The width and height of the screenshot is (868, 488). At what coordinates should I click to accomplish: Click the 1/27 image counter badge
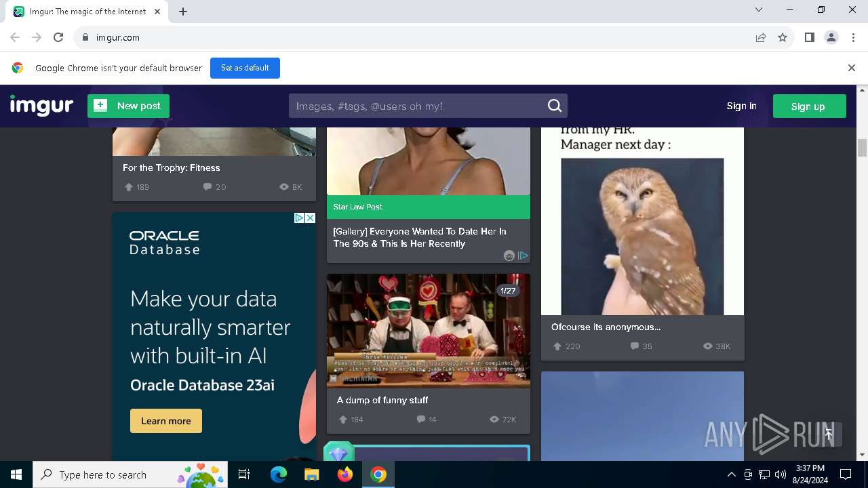pos(508,291)
